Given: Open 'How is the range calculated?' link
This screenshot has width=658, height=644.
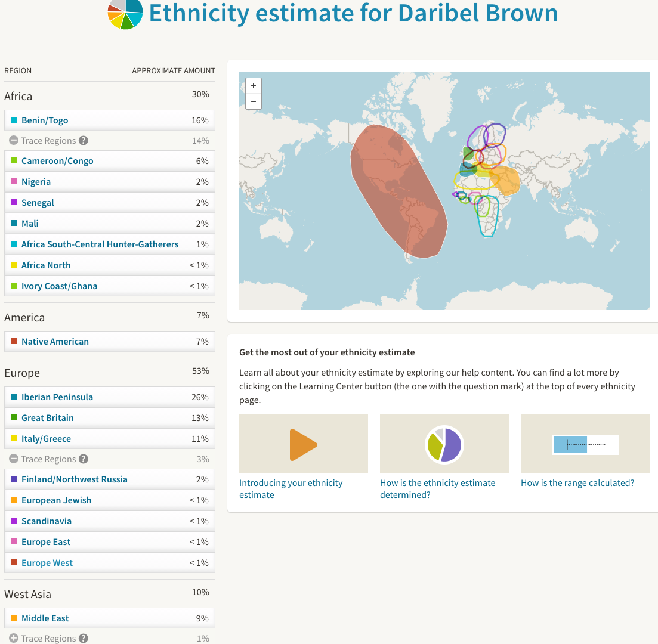Looking at the screenshot, I should pos(577,483).
